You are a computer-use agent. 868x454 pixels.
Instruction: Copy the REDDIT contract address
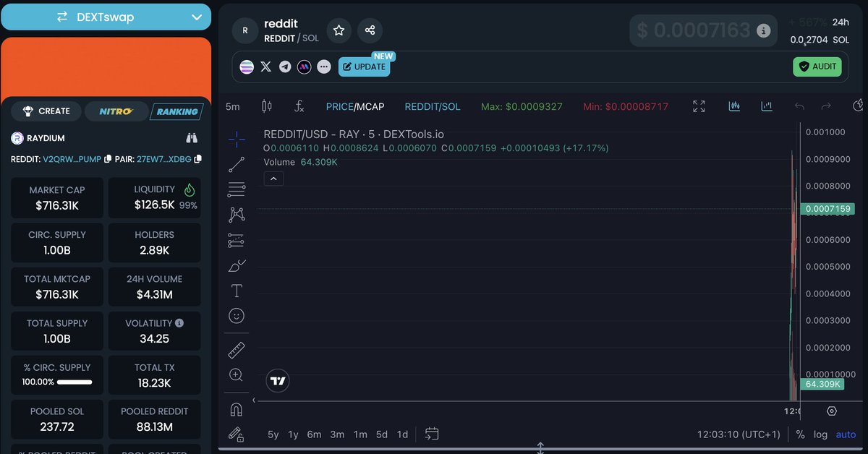pos(108,158)
